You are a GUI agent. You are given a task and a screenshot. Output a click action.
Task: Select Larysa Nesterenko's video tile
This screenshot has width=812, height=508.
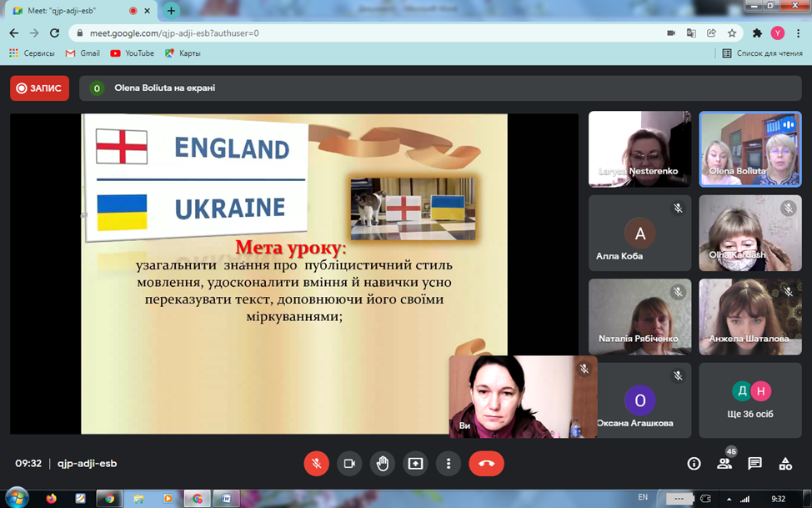(x=639, y=148)
